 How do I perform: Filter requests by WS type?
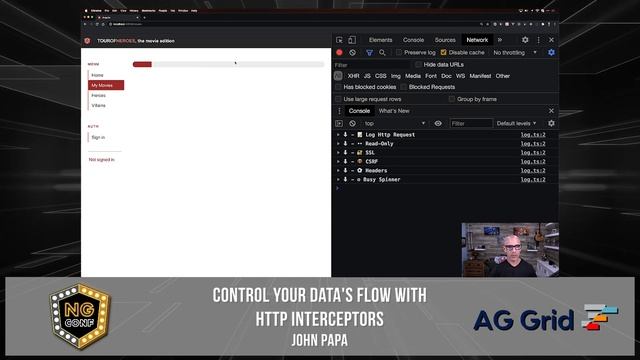tap(460, 76)
